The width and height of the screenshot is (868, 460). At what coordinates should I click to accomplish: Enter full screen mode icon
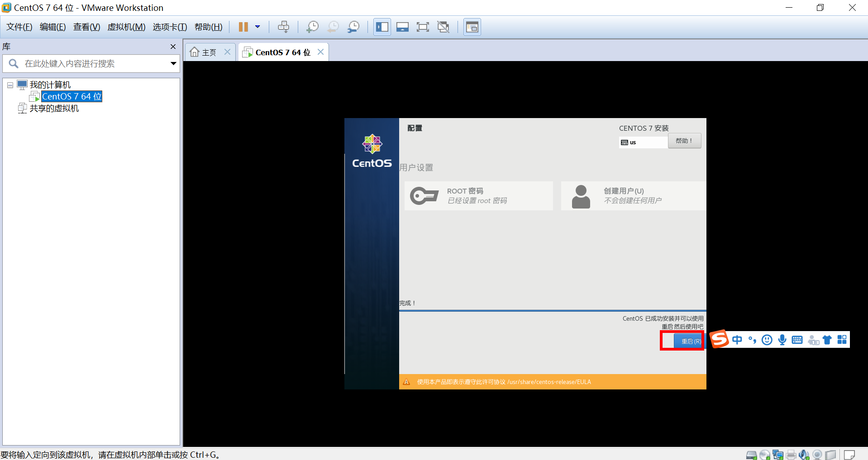[x=423, y=27]
